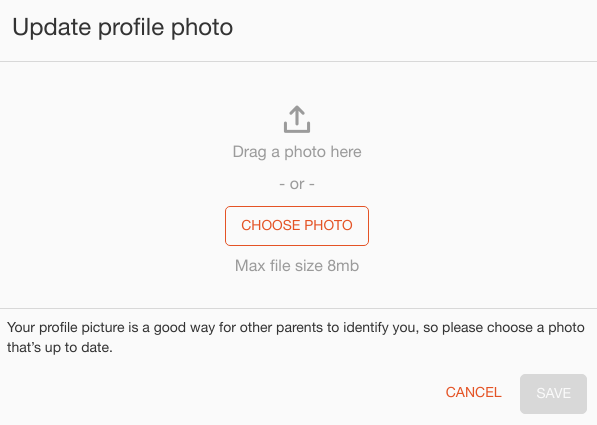This screenshot has height=425, width=597.
Task: Click the "8mb" size limit text
Action: tap(343, 266)
